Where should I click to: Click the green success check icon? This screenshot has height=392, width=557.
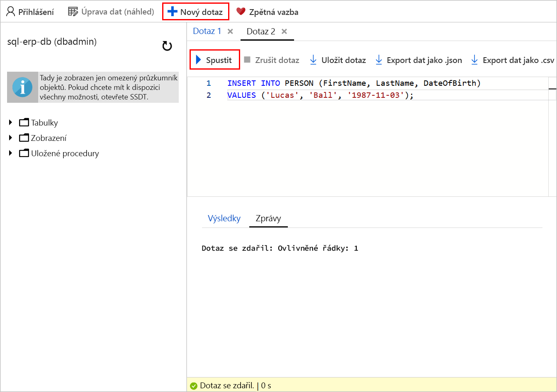pos(193,386)
